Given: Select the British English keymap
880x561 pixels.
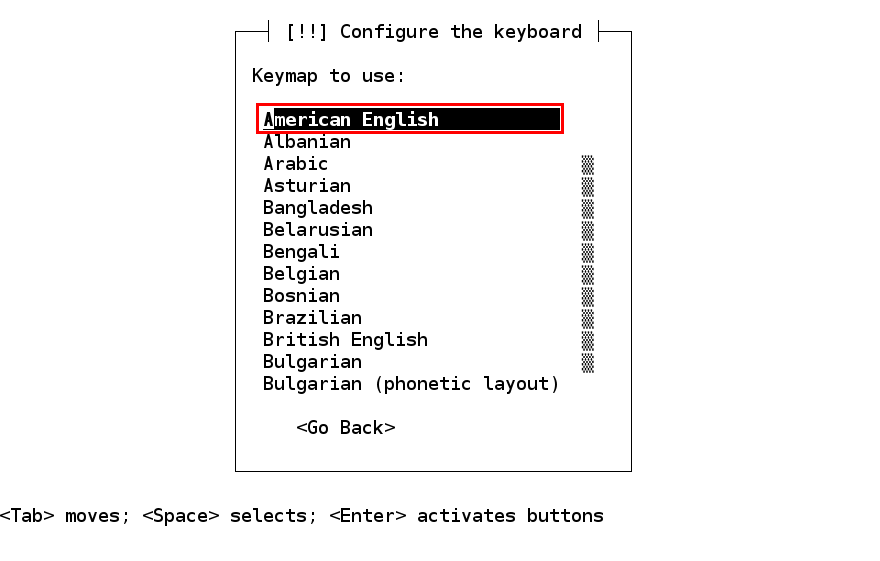Looking at the screenshot, I should [345, 340].
